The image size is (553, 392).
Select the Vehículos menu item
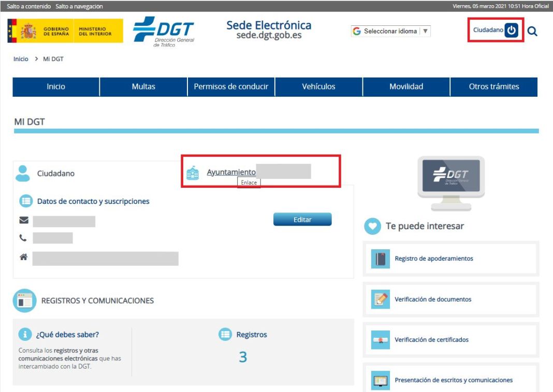(318, 87)
